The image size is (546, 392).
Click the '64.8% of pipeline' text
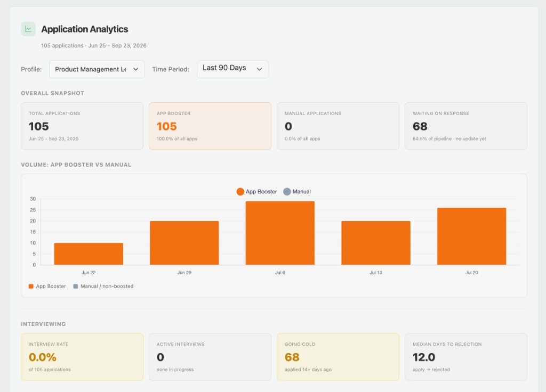[x=432, y=139]
